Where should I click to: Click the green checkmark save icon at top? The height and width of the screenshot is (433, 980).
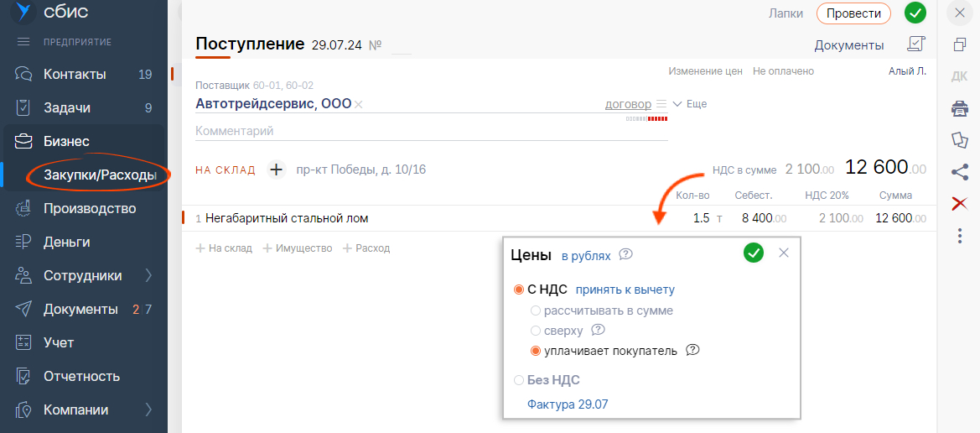click(915, 13)
